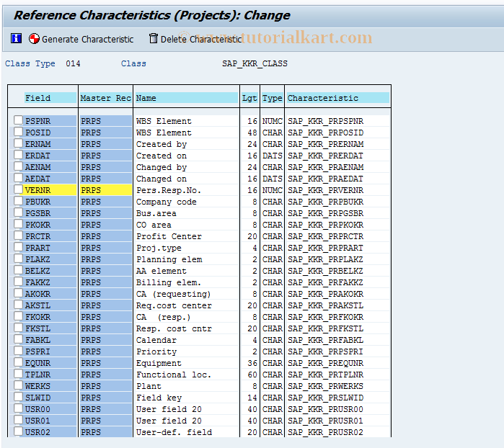
Task: Click the Field column header
Action: (x=50, y=98)
